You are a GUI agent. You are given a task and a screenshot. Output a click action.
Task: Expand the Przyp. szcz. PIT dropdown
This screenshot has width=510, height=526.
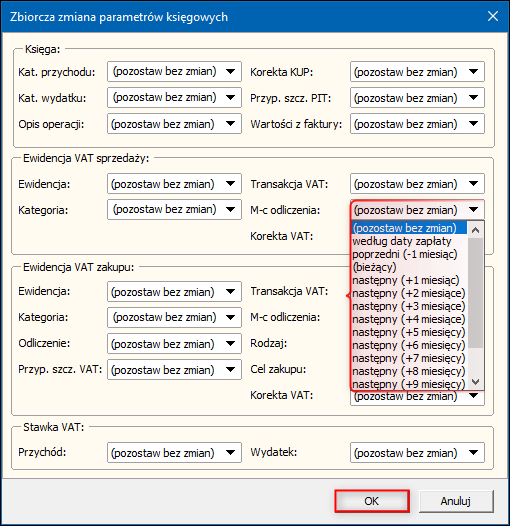click(417, 98)
